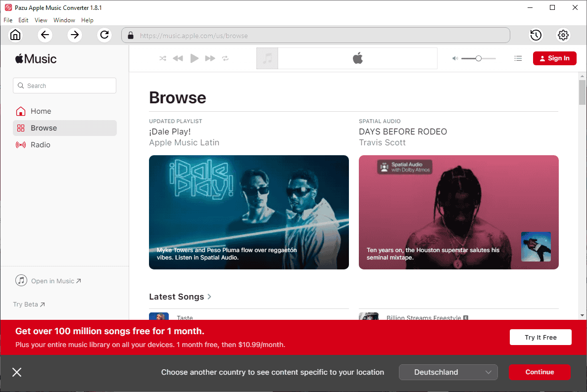Click the small album cover on Rodeo card

click(536, 247)
